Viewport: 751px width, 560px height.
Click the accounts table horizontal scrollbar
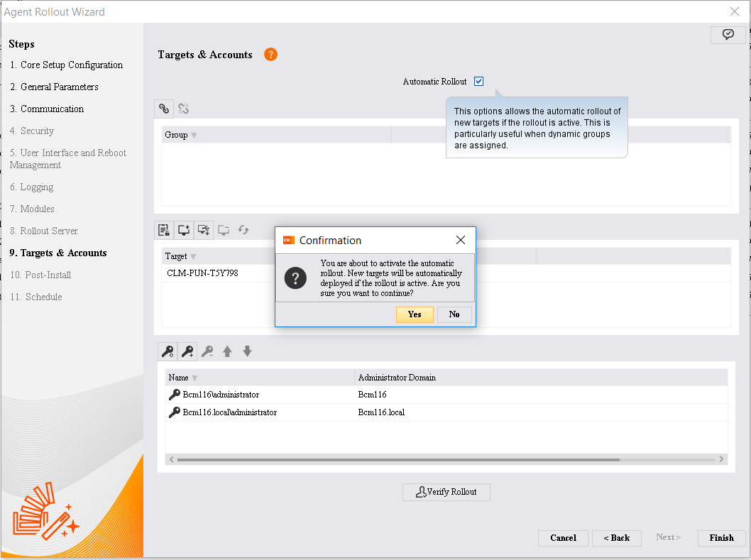coord(398,459)
